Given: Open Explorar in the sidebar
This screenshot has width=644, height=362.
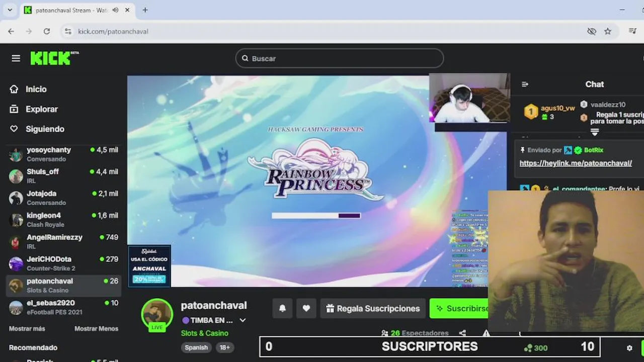Looking at the screenshot, I should click(34, 109).
